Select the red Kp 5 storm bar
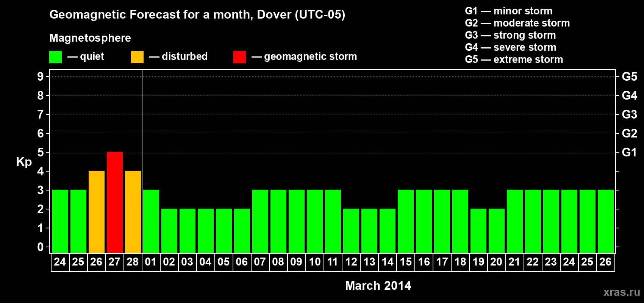 coord(115,202)
